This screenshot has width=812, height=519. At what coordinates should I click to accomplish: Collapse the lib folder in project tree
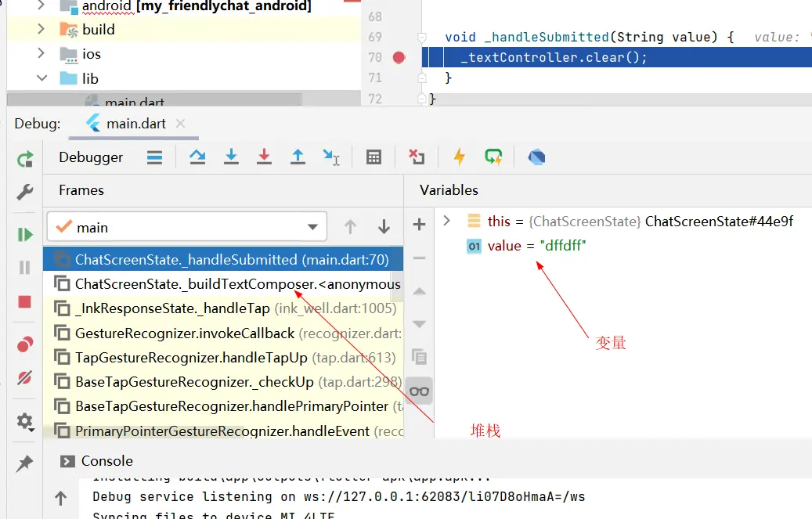42,79
